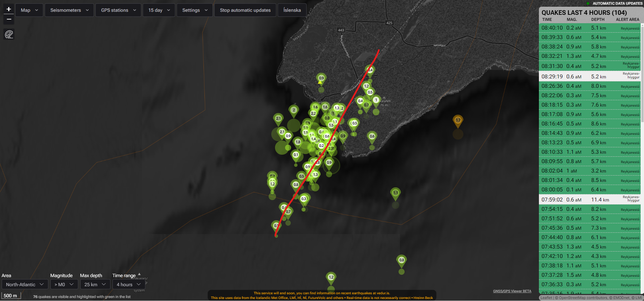Click the zoom out minus button
The height and width of the screenshot is (301, 644).
click(x=9, y=20)
